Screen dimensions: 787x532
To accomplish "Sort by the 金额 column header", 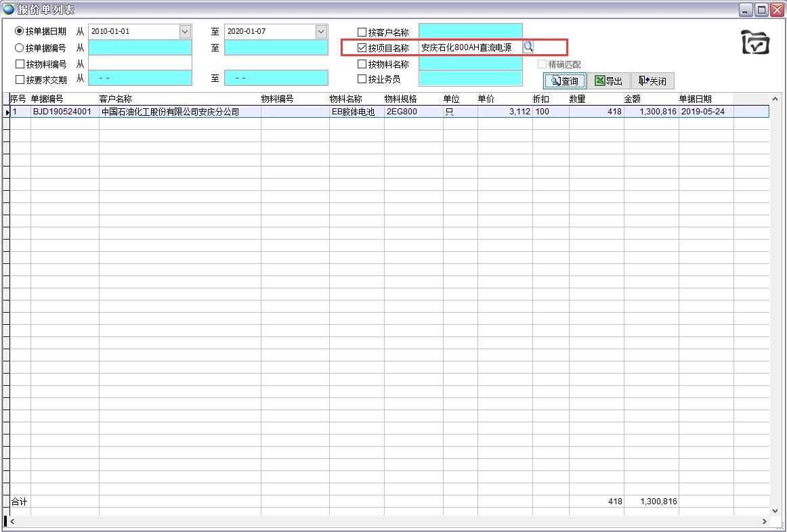I will pyautogui.click(x=650, y=99).
